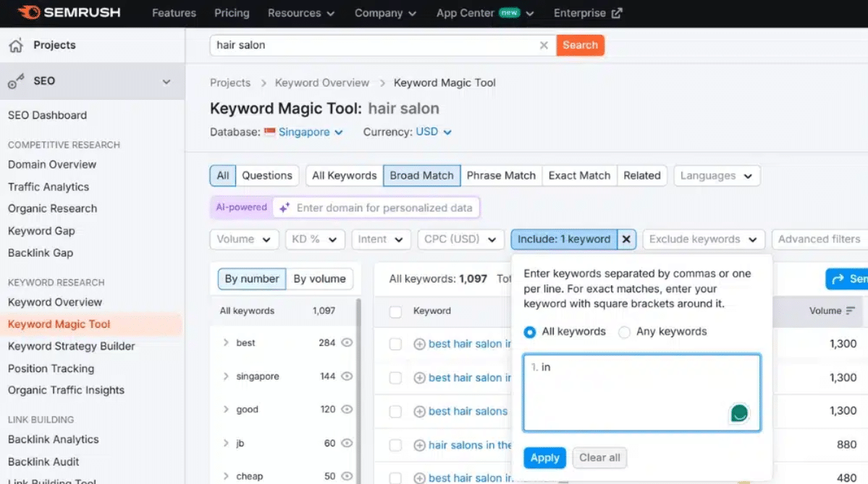The width and height of the screenshot is (868, 484).
Task: Toggle eye icon for jb group
Action: pyautogui.click(x=347, y=443)
